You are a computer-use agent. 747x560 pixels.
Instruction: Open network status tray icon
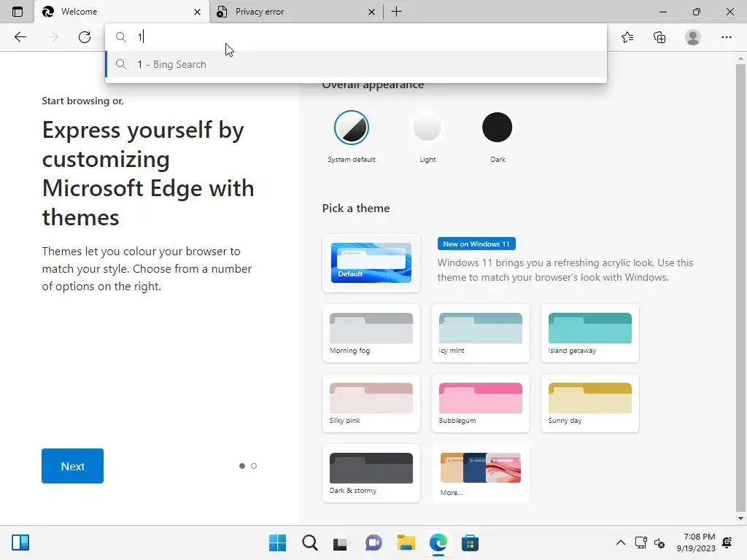[641, 542]
